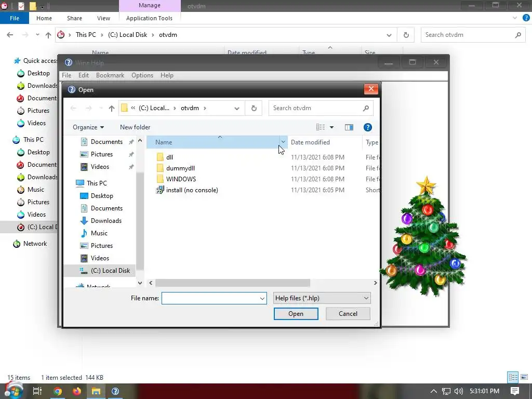
Task: Select Music in dialog sidebar
Action: 99,233
